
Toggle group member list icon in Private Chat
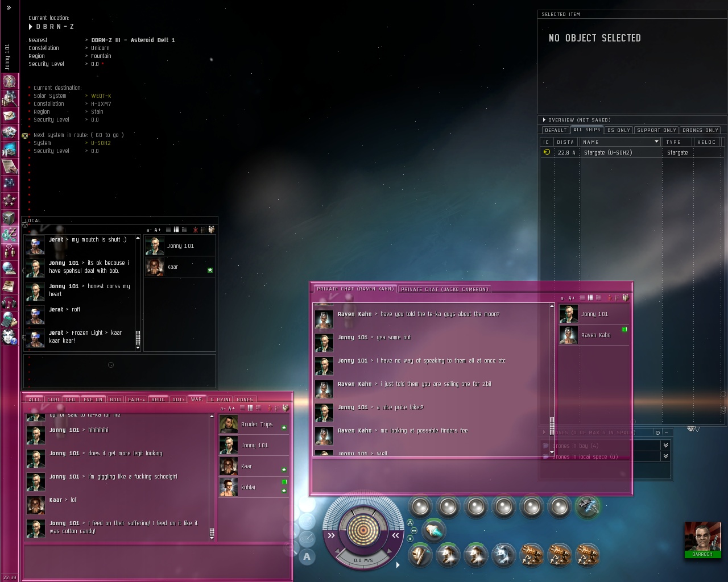point(626,298)
